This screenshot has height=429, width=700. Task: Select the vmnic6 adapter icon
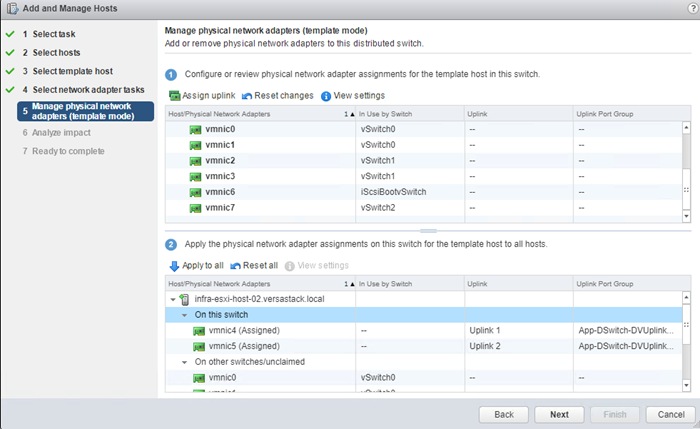coord(195,192)
